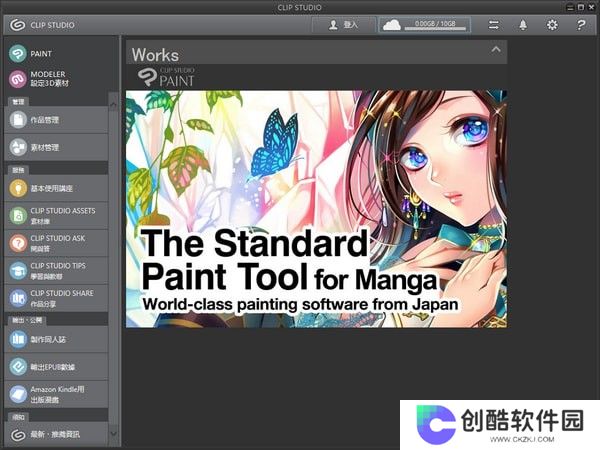Open CLIP STUDIO ASSETS material library
This screenshot has height=450, width=600.
pyautogui.click(x=56, y=215)
